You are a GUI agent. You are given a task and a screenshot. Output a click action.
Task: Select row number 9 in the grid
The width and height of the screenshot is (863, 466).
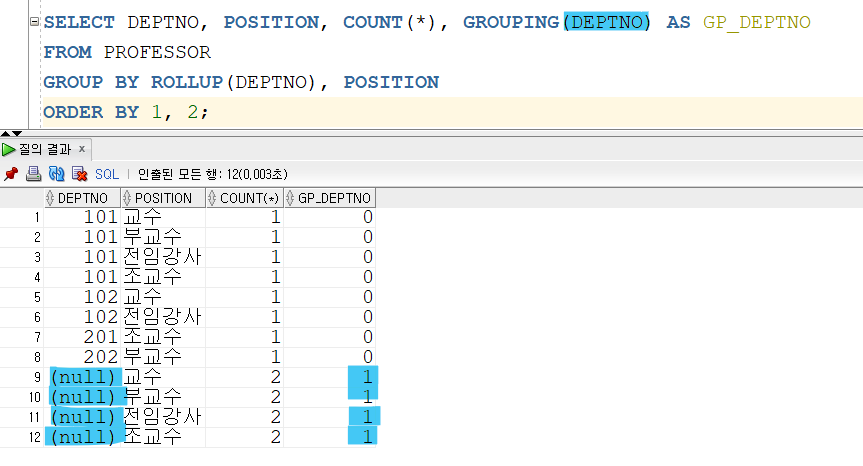(x=37, y=377)
